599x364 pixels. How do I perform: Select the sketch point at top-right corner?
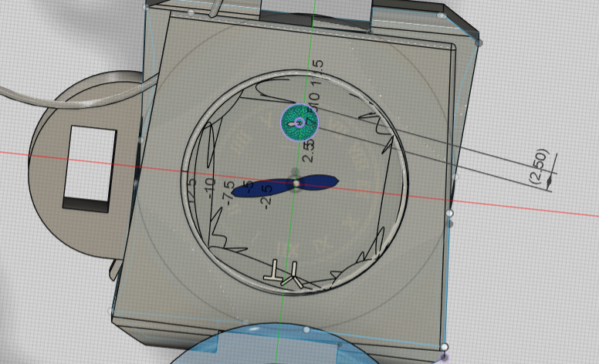(x=479, y=43)
